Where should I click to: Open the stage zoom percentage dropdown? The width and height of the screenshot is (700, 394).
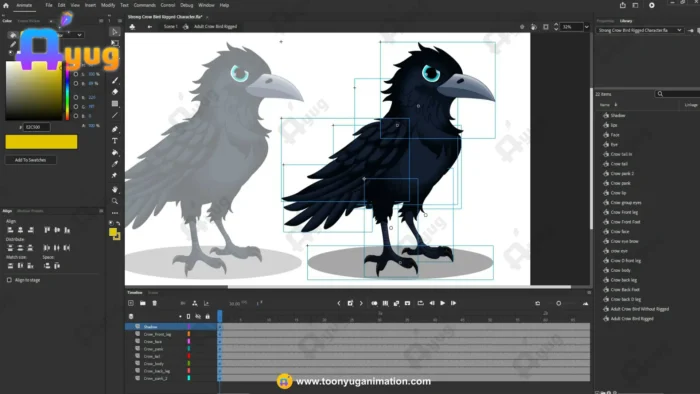point(587,27)
